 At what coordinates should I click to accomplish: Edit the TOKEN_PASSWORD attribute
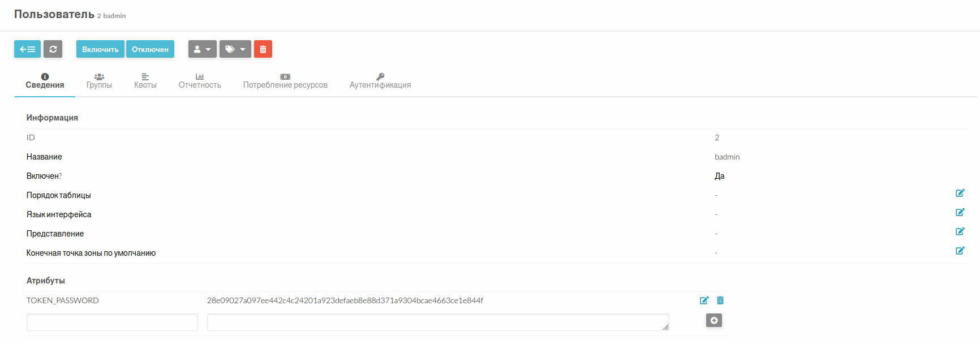click(704, 300)
